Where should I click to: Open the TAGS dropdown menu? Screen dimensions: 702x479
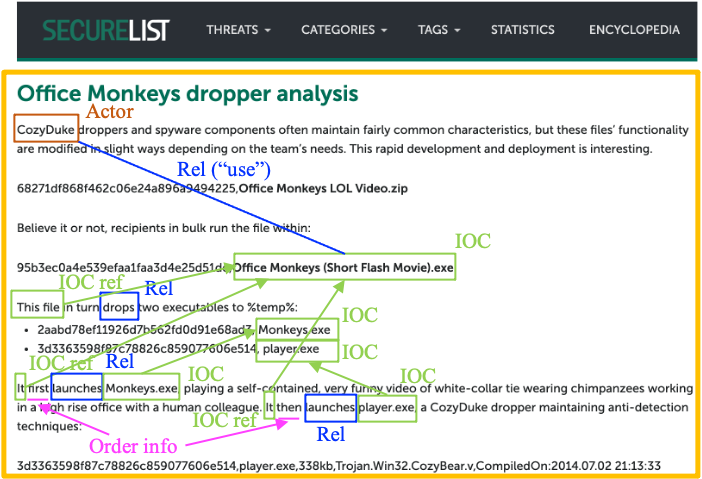(439, 30)
